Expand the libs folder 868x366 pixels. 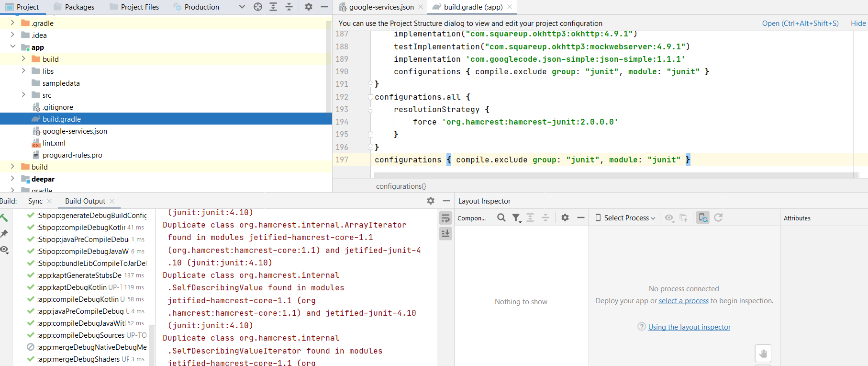(x=23, y=70)
